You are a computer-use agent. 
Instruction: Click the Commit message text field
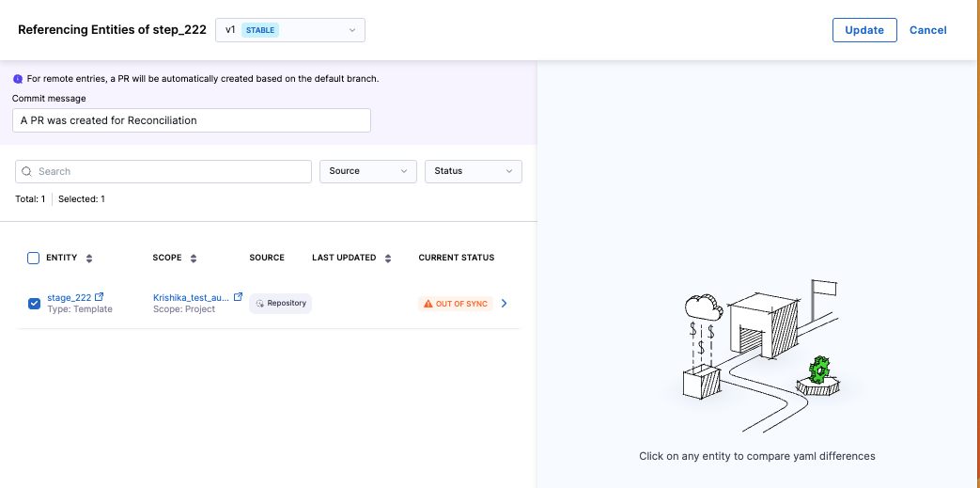tap(192, 120)
